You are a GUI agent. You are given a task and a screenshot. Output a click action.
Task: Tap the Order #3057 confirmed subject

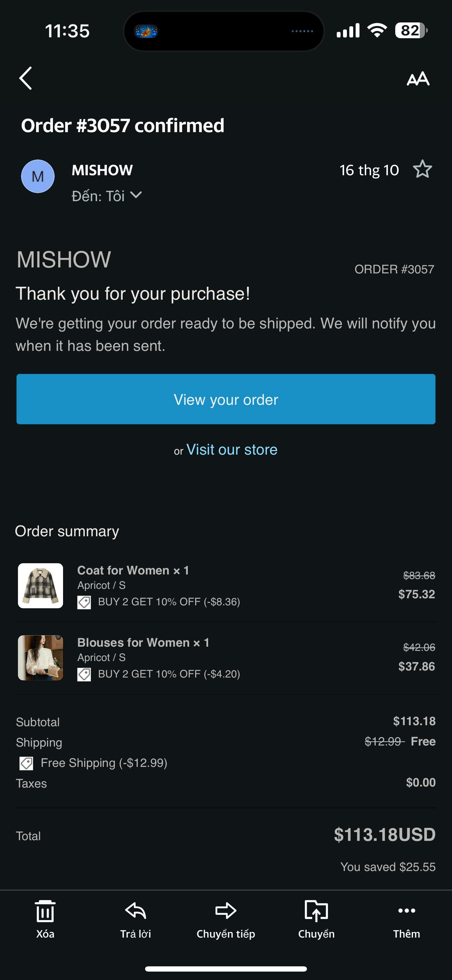(x=123, y=125)
